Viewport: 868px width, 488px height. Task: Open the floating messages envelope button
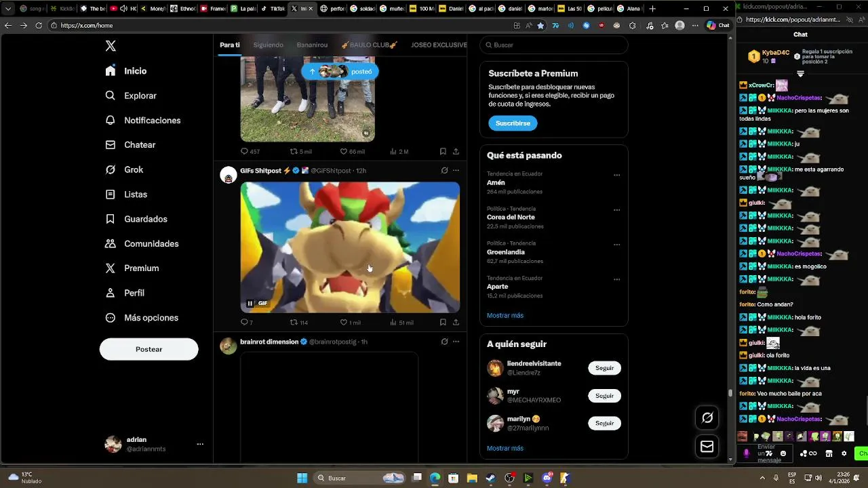tap(707, 447)
